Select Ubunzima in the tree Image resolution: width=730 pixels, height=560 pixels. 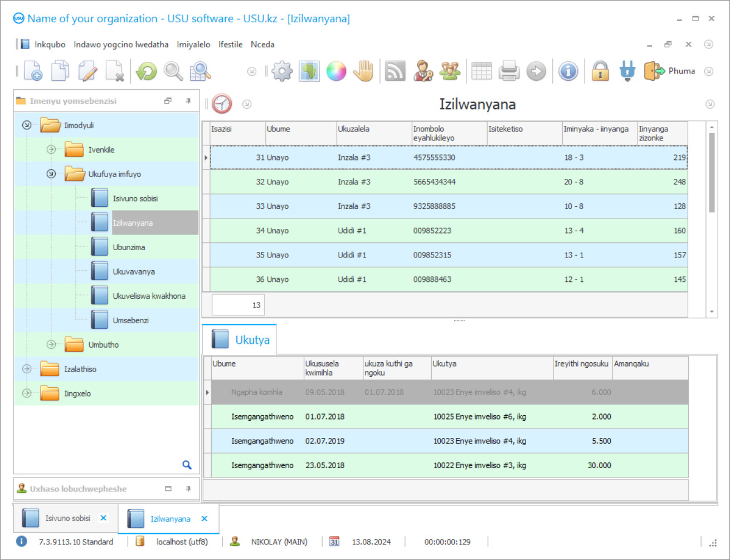pyautogui.click(x=129, y=247)
